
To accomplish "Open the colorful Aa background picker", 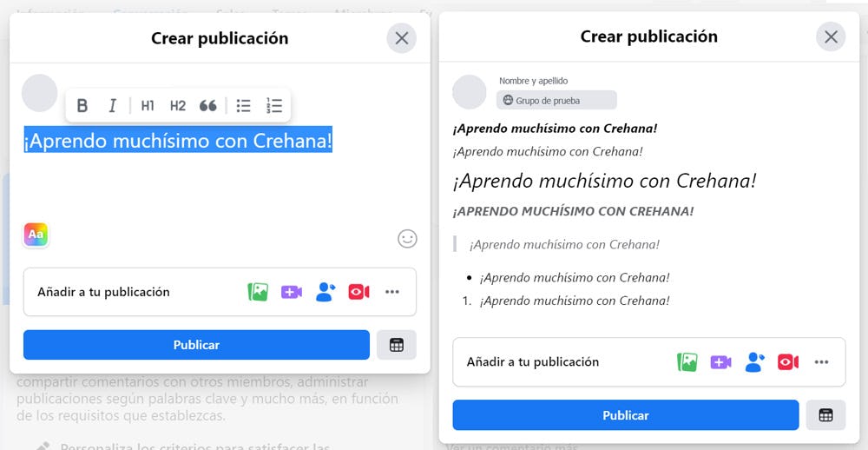I will coord(36,235).
